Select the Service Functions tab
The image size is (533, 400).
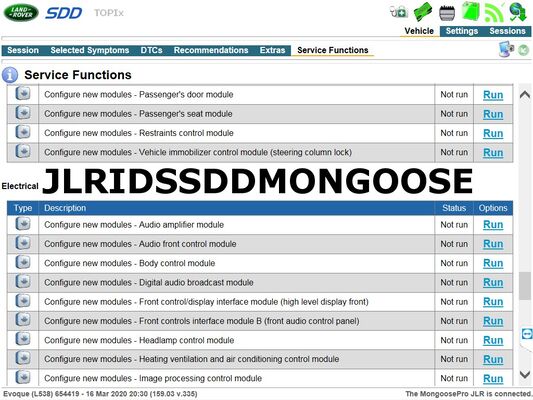click(332, 50)
